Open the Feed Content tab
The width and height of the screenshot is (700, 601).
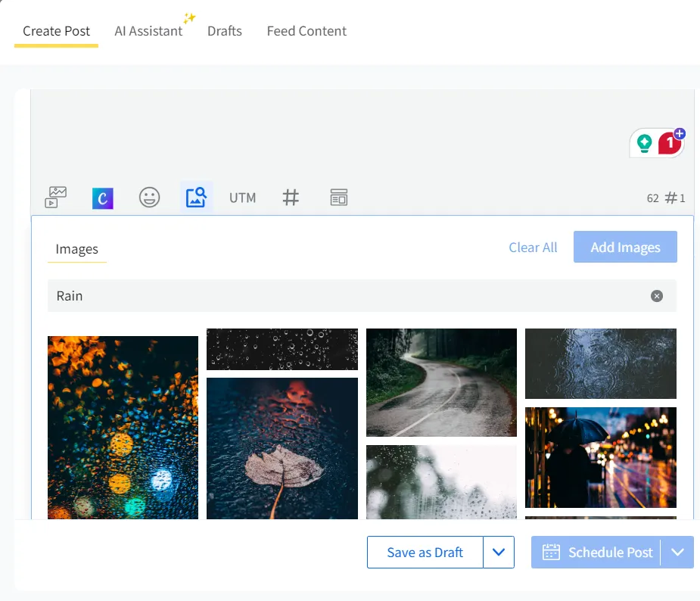(306, 31)
